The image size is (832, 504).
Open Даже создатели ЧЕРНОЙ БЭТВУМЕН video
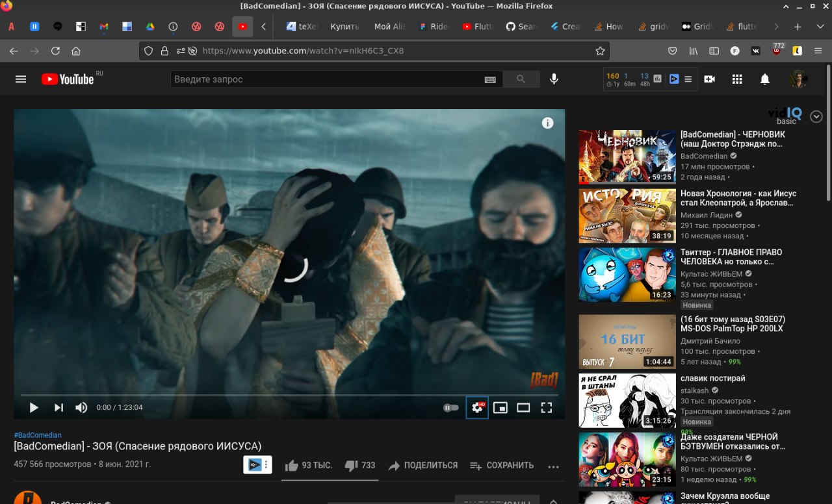(x=733, y=442)
